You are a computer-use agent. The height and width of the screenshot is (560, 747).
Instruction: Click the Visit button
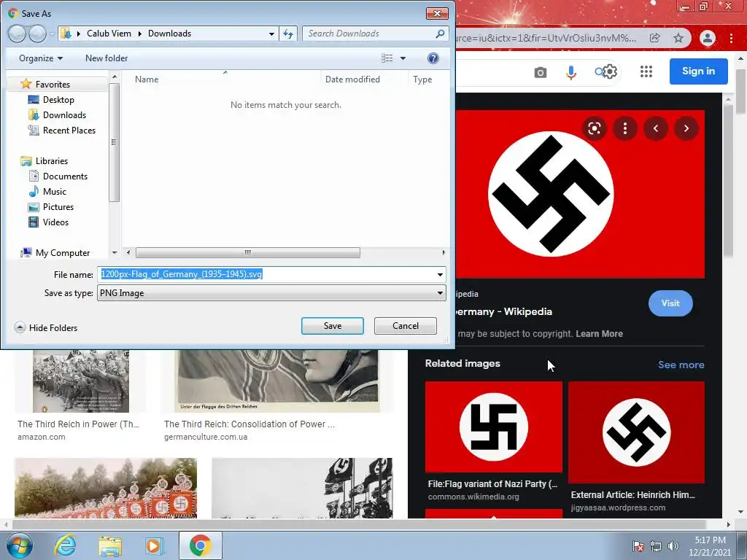coord(670,303)
